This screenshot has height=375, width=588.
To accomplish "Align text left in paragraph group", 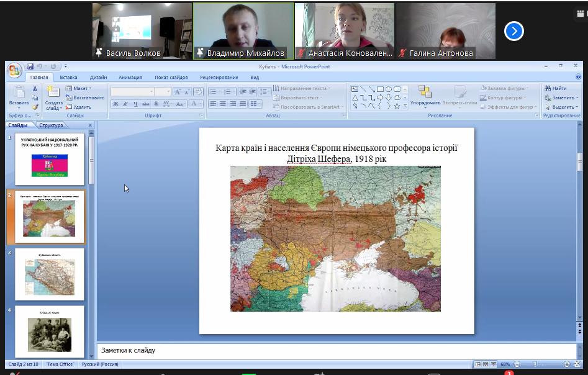I will [213, 104].
